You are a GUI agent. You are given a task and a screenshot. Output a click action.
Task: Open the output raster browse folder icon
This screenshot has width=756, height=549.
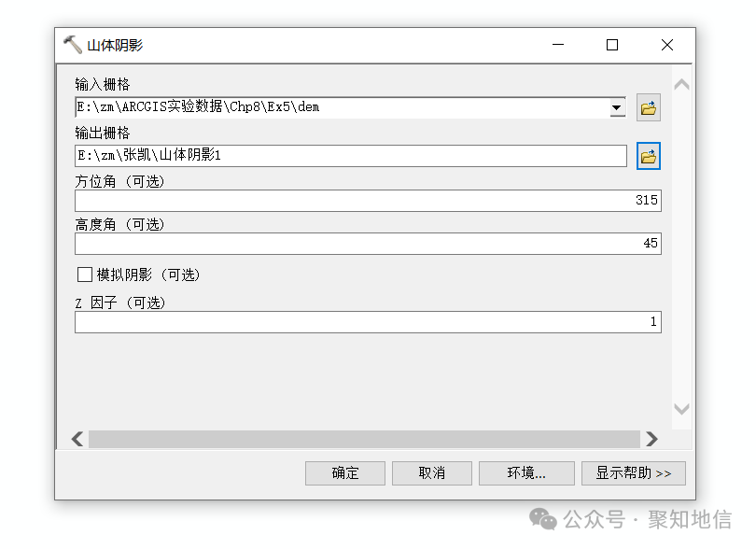point(649,155)
